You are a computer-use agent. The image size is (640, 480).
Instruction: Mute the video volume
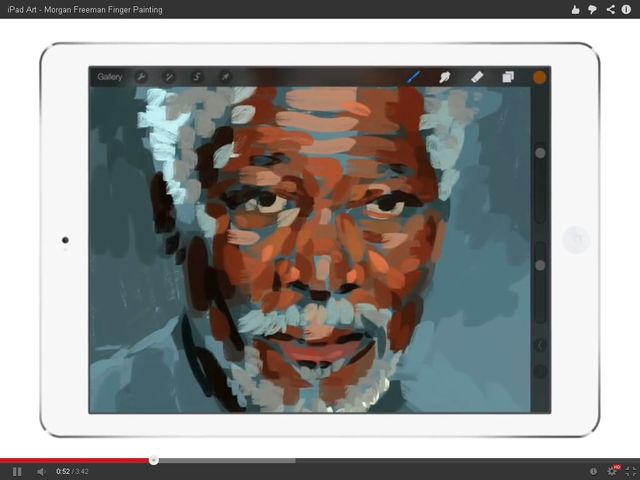(x=41, y=472)
